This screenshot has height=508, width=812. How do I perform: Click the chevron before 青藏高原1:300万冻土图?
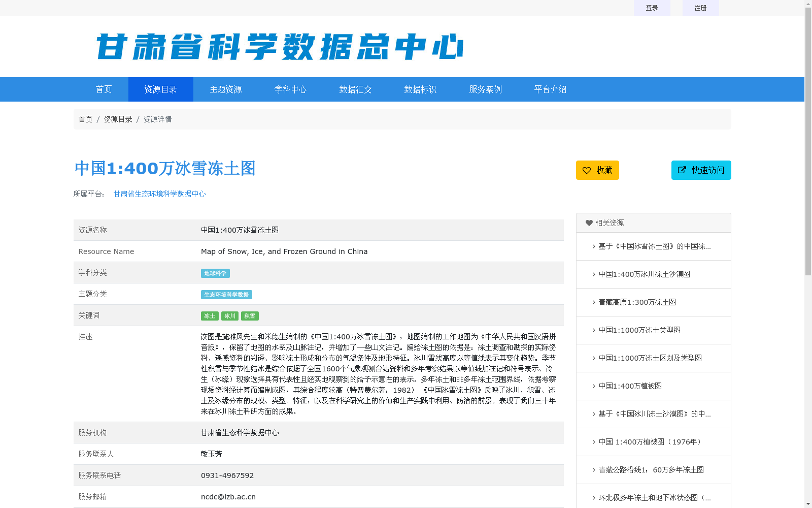point(594,302)
